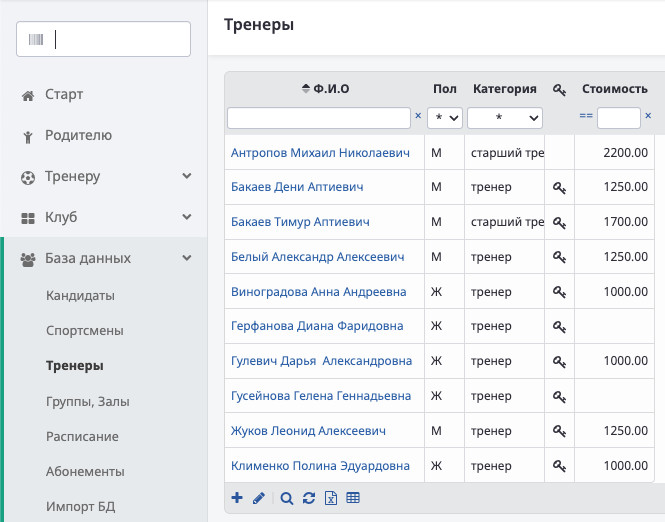Viewport: 665px width, 522px height.
Task: Refresh the trainers table
Action: 309,498
